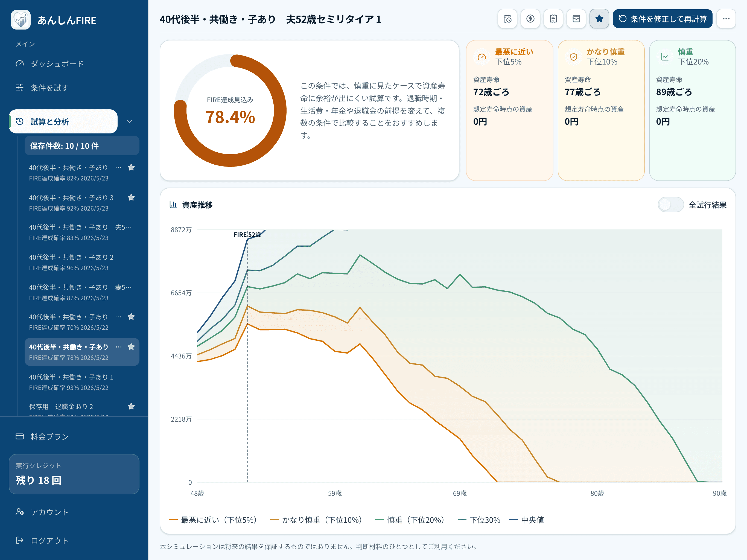Toggle star on 保存用 退職金あり 2
This screenshot has height=560, width=747.
coord(131,406)
